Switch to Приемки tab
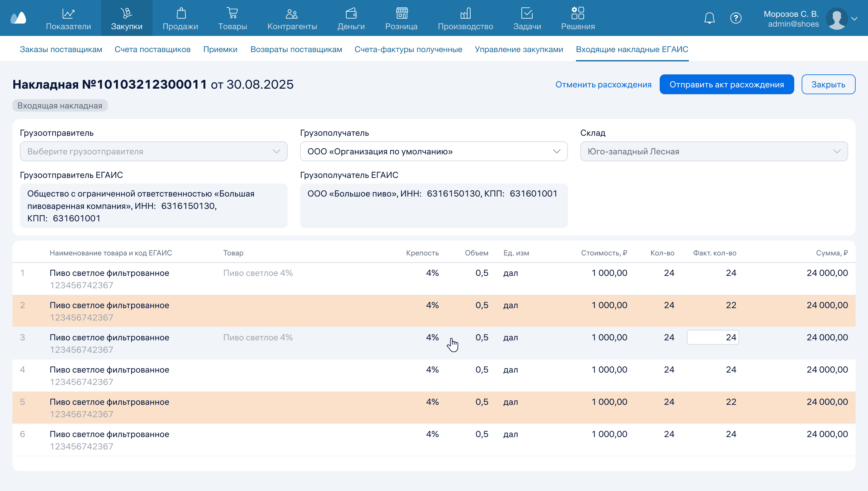 click(220, 49)
